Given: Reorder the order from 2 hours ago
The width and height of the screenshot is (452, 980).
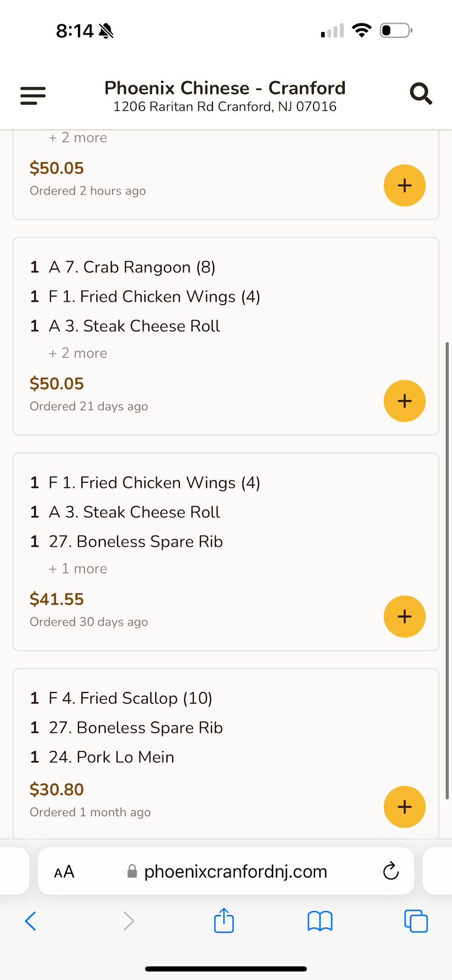Looking at the screenshot, I should tap(404, 186).
